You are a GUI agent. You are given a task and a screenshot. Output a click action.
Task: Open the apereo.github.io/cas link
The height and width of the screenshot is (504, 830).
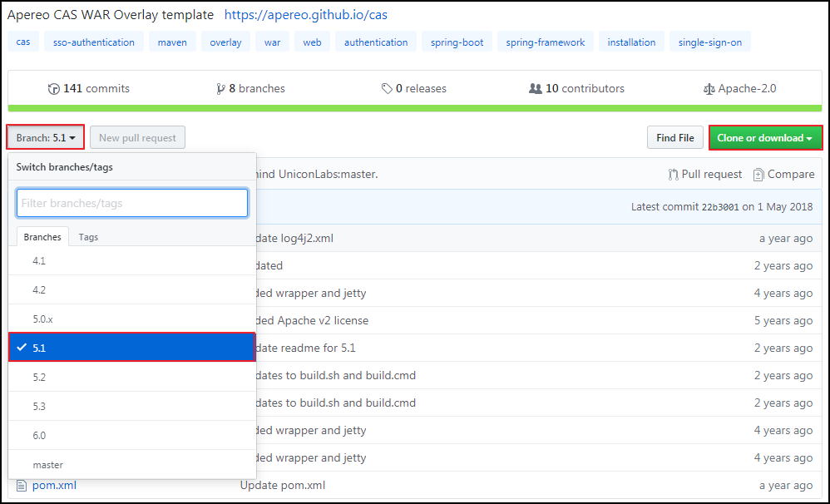(305, 15)
